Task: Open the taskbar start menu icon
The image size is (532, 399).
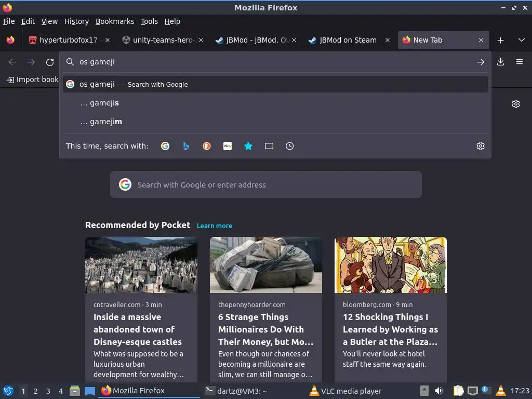Action: click(8, 391)
